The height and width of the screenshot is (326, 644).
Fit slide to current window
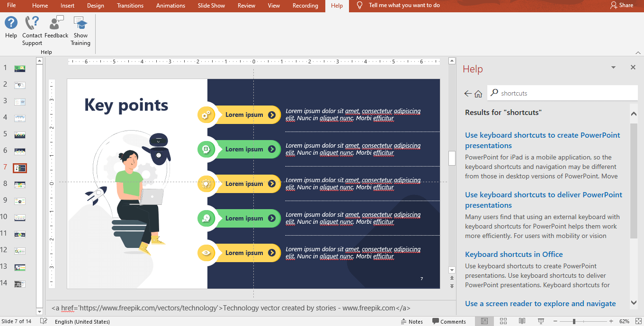[638, 321]
